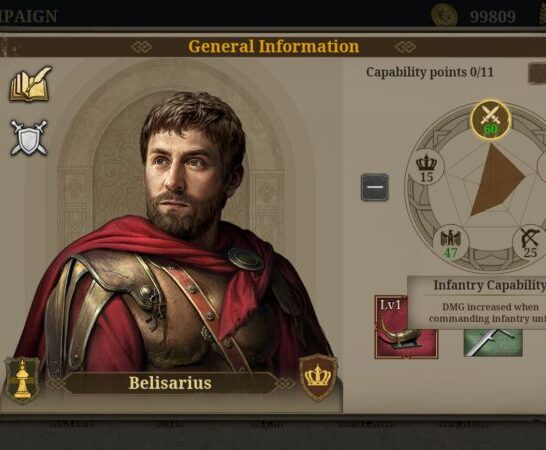
Task: Open the book and quill biography icon
Action: pyautogui.click(x=30, y=84)
